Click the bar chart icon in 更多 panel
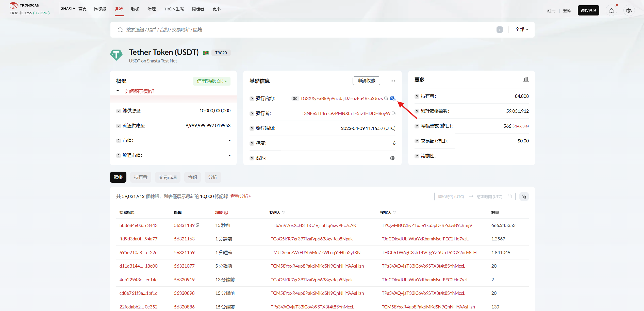 [x=526, y=79]
